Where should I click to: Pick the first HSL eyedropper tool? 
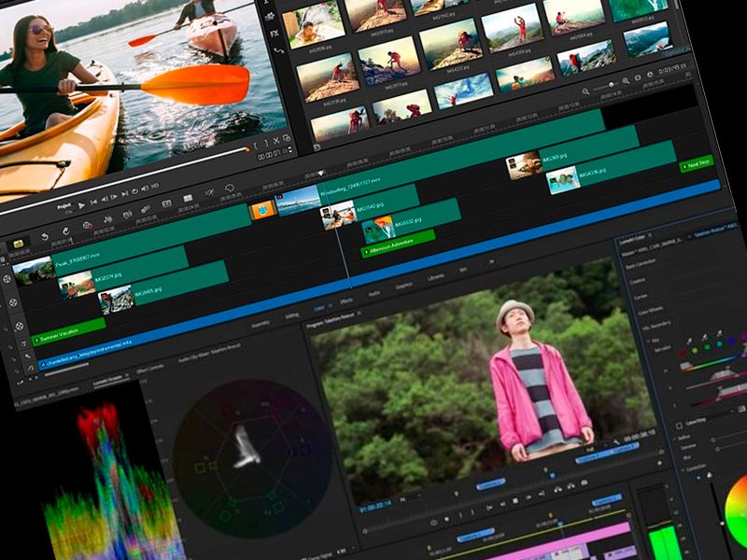(688, 342)
